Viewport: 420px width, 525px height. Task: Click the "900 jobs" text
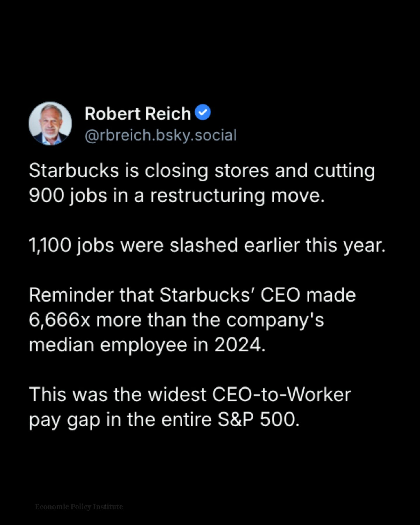point(68,196)
